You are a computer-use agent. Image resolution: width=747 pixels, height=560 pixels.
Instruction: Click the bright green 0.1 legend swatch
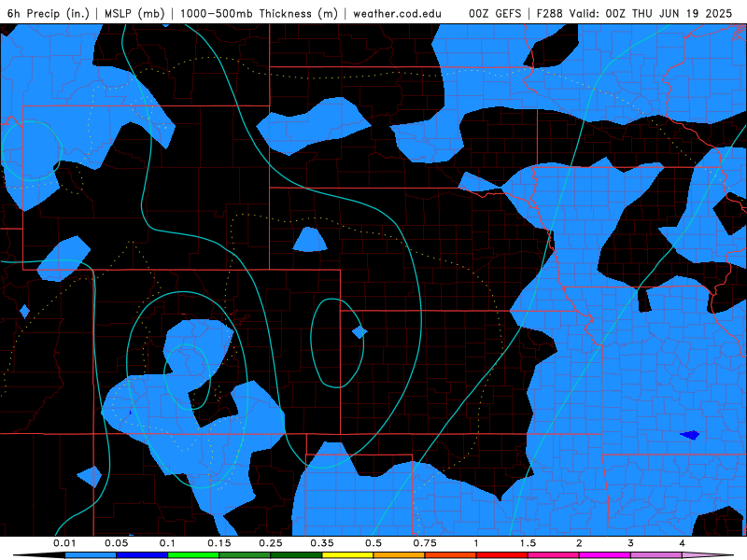click(x=193, y=555)
